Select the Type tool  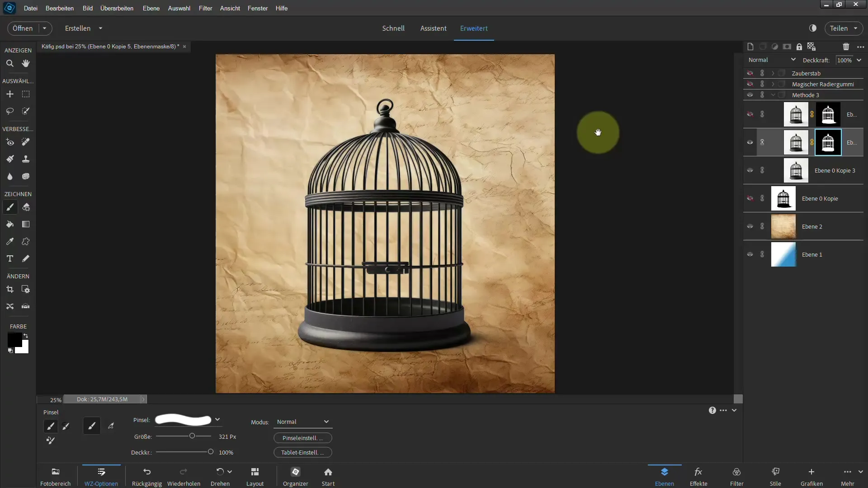click(9, 258)
